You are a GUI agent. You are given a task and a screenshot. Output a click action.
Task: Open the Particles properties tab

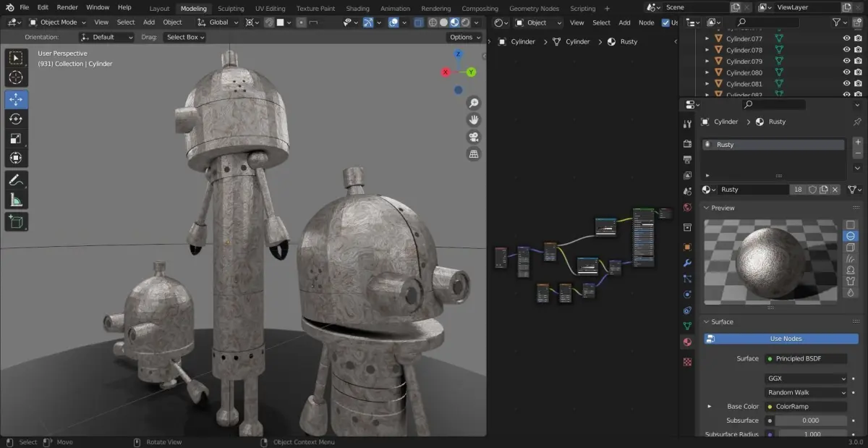tap(687, 279)
